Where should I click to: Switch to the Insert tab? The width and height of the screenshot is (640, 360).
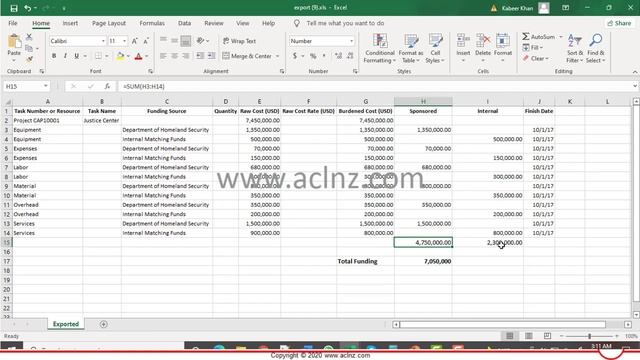[70, 23]
